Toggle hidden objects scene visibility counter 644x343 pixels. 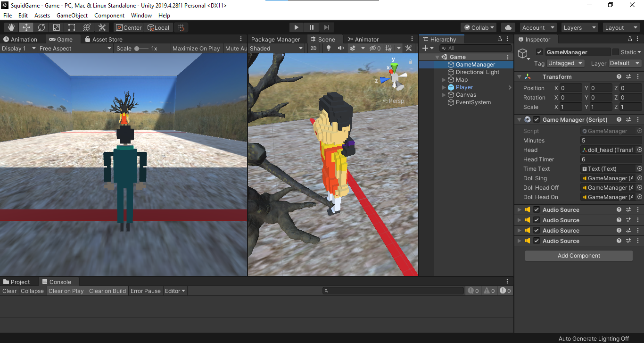point(375,48)
